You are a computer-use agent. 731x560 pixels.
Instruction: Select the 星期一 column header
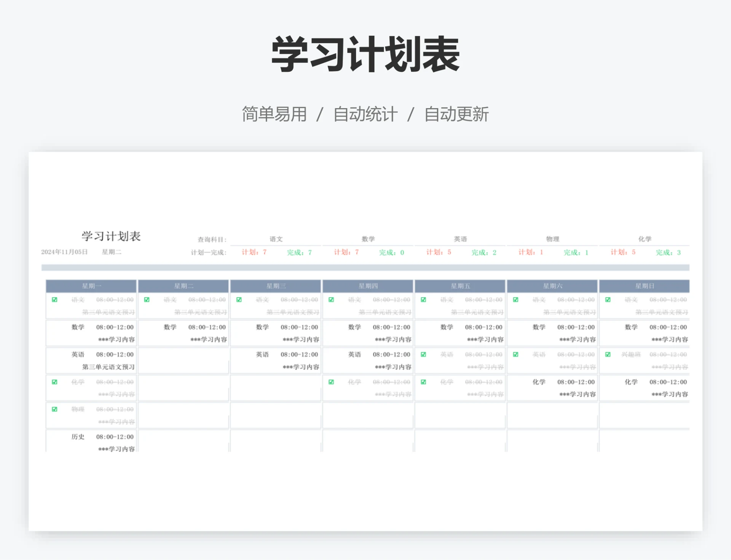pos(91,286)
